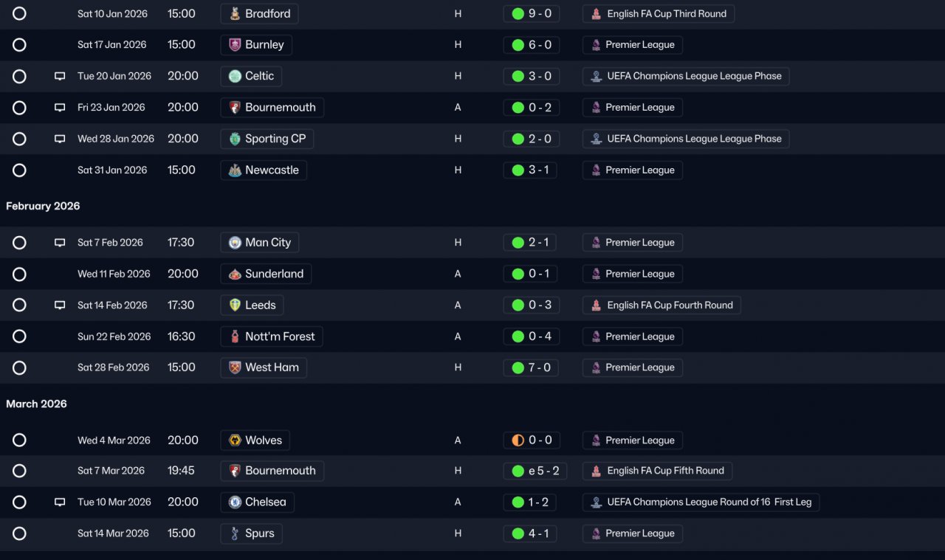Open the Newcastle team link
The image size is (945, 560).
click(264, 170)
